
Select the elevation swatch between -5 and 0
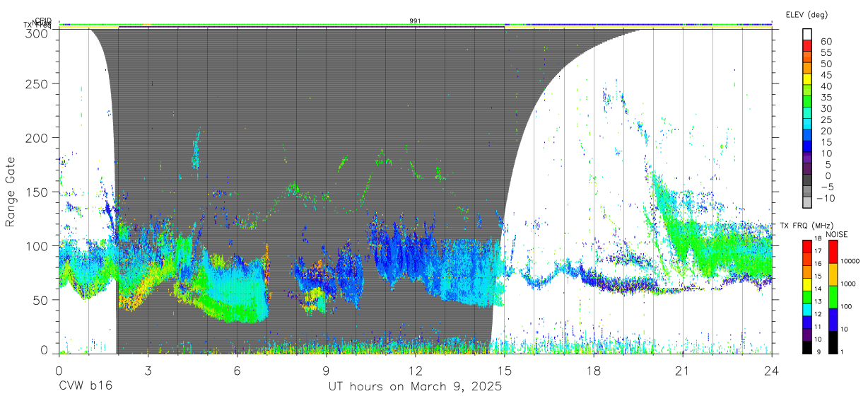click(807, 180)
